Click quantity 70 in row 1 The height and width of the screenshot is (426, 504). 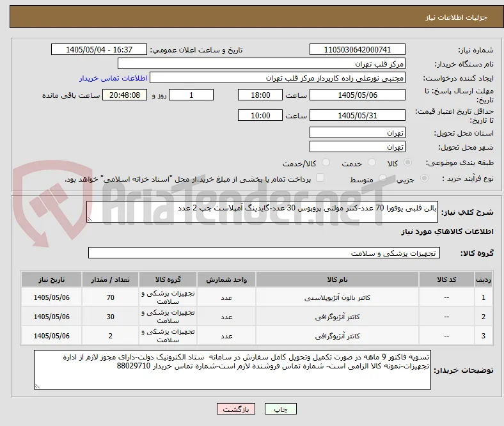click(x=110, y=297)
